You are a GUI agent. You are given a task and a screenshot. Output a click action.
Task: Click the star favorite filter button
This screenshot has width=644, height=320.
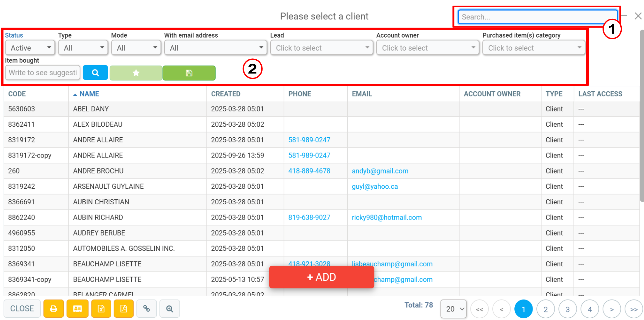click(x=136, y=73)
